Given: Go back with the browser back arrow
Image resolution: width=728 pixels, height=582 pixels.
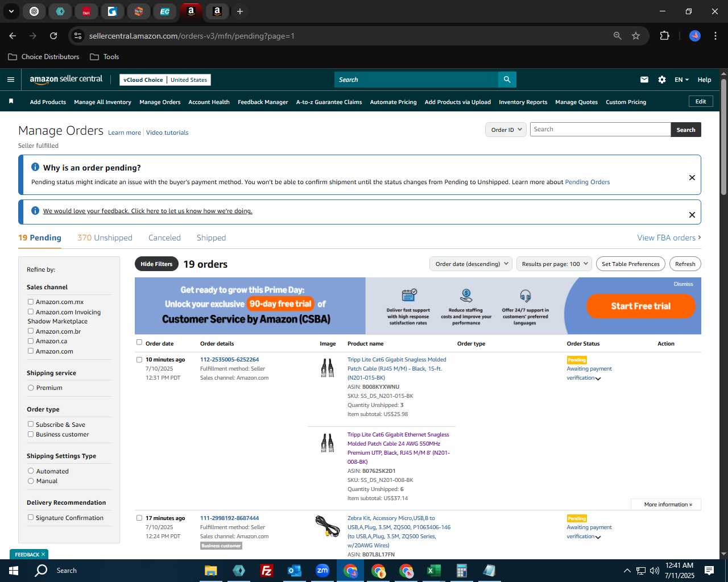Looking at the screenshot, I should [x=13, y=36].
